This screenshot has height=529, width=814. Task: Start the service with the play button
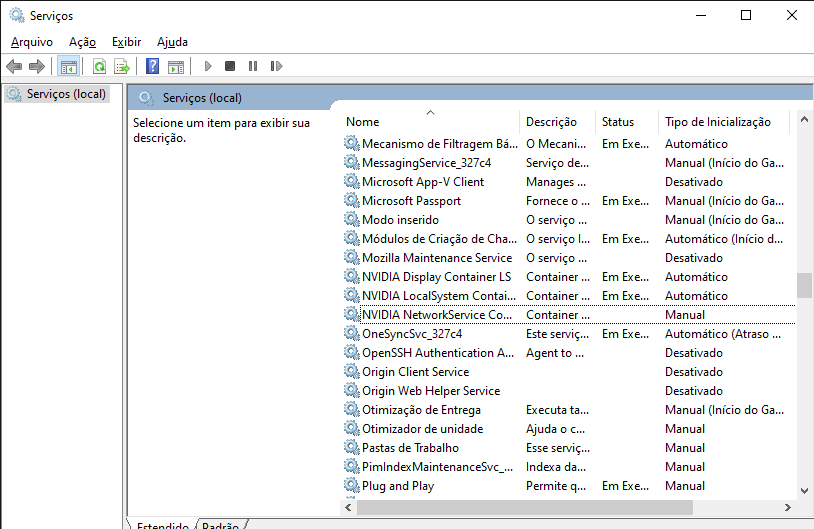208,66
